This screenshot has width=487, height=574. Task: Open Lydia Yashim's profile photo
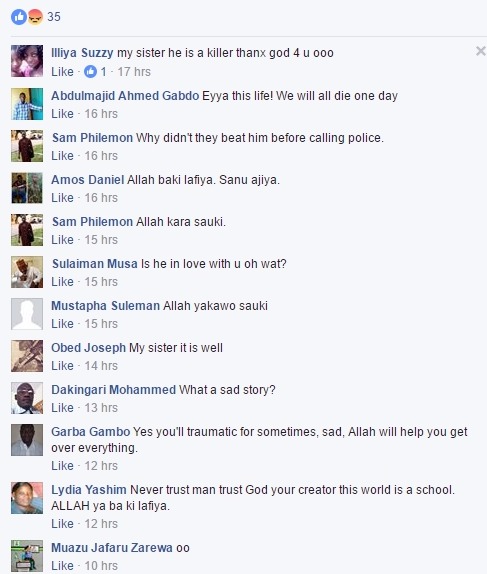tap(27, 498)
